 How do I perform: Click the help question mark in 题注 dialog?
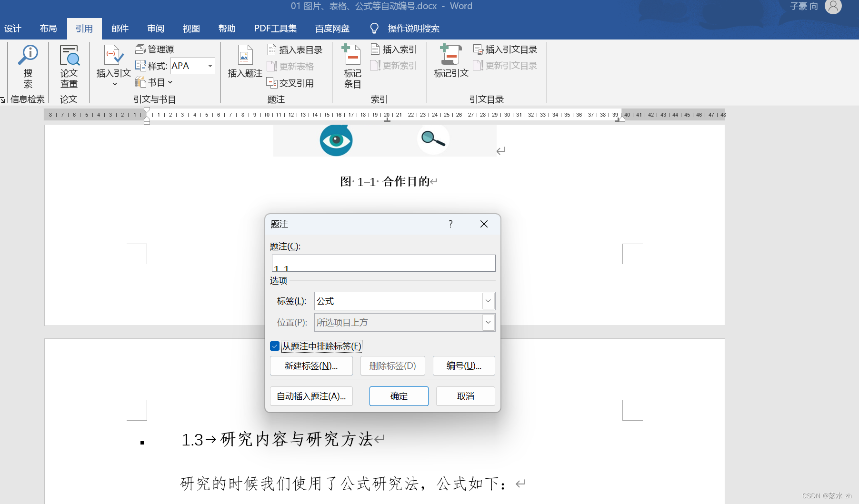450,224
